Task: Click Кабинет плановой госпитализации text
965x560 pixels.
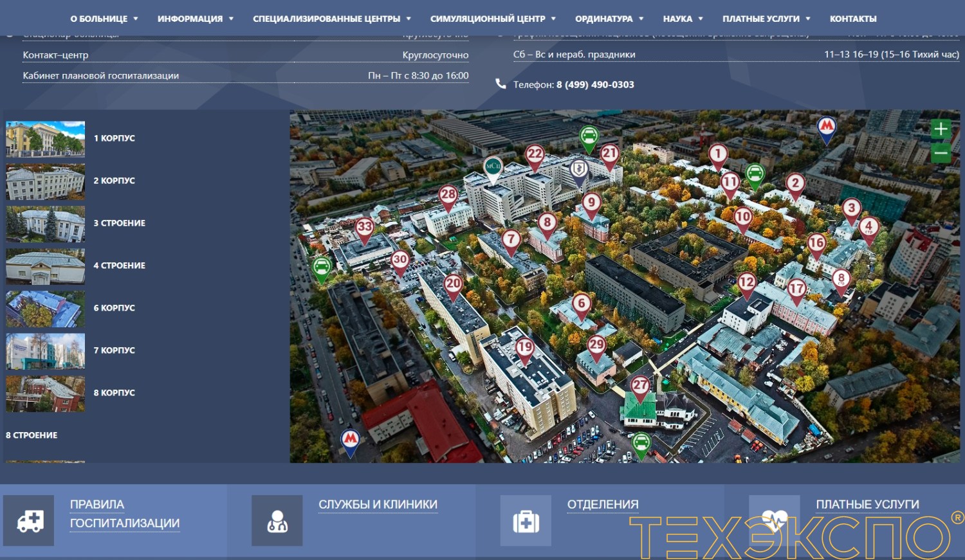Action: click(101, 75)
